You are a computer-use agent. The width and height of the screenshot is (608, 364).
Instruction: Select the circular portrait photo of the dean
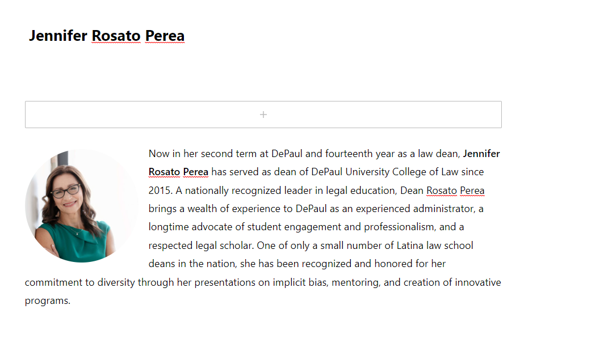point(81,206)
